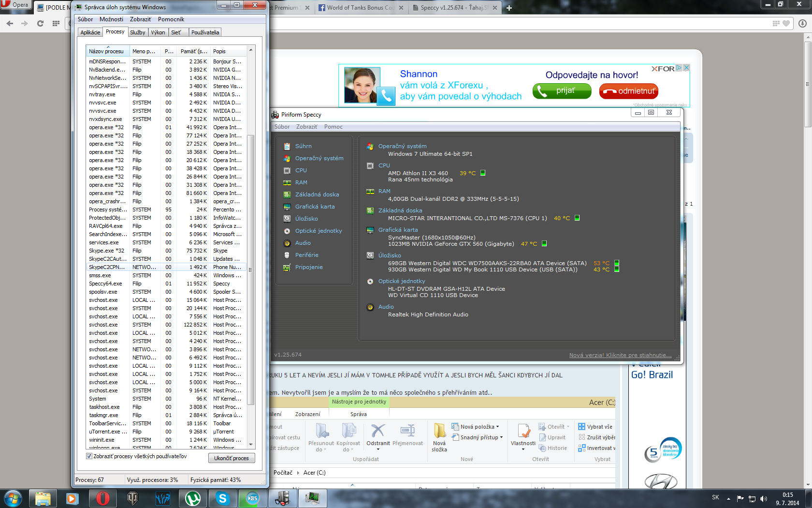
Task: Open new tab with plus icon
Action: click(509, 8)
